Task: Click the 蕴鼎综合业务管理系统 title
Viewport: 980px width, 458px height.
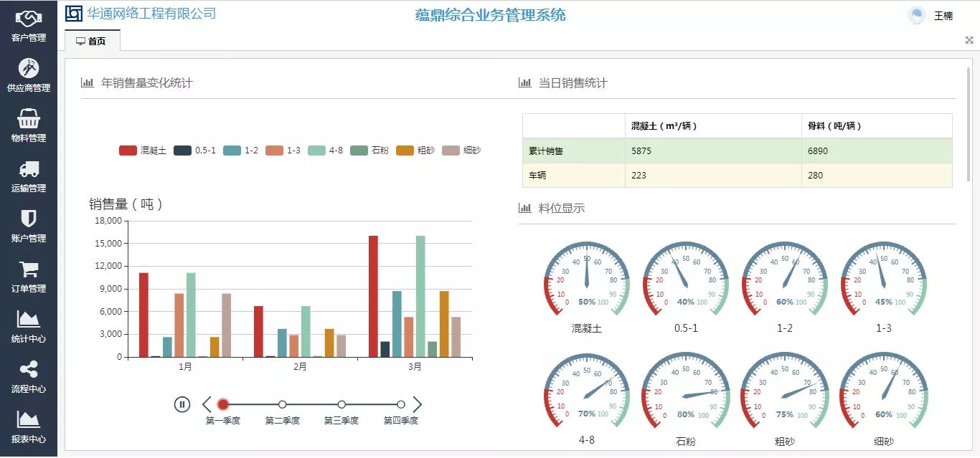Action: [491, 15]
